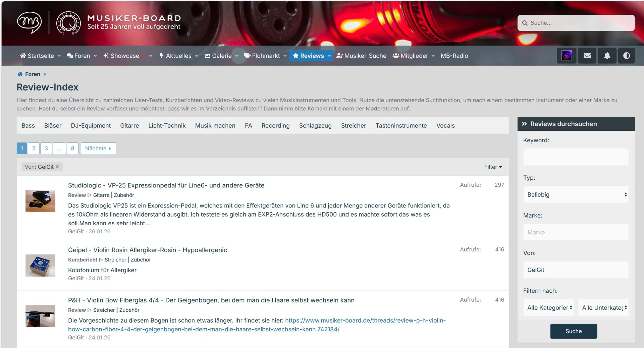The image size is (644, 348).
Task: Select the Vocals category tab
Action: (445, 125)
